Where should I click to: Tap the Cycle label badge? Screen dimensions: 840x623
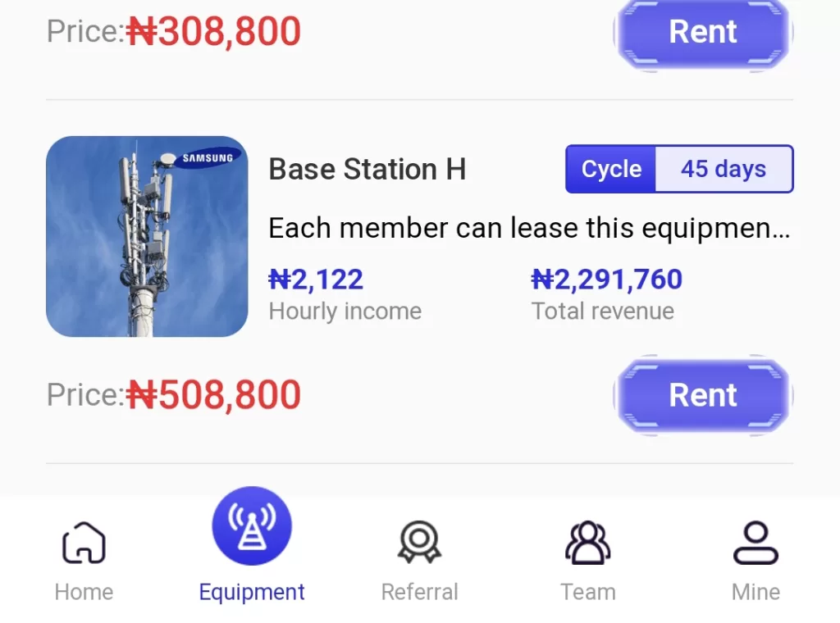pos(611,170)
